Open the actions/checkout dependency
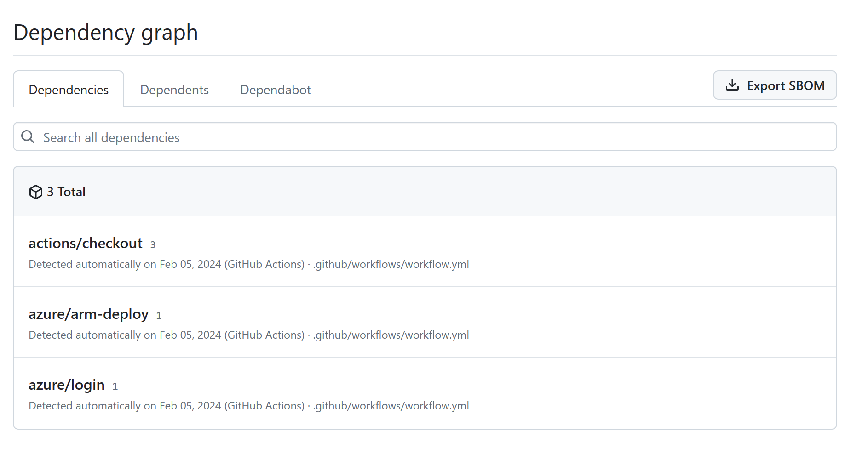Image resolution: width=868 pixels, height=454 pixels. [86, 244]
